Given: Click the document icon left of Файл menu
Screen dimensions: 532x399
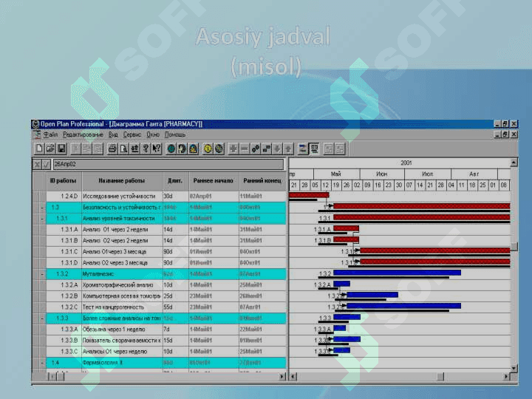Looking at the screenshot, I should coord(37,134).
